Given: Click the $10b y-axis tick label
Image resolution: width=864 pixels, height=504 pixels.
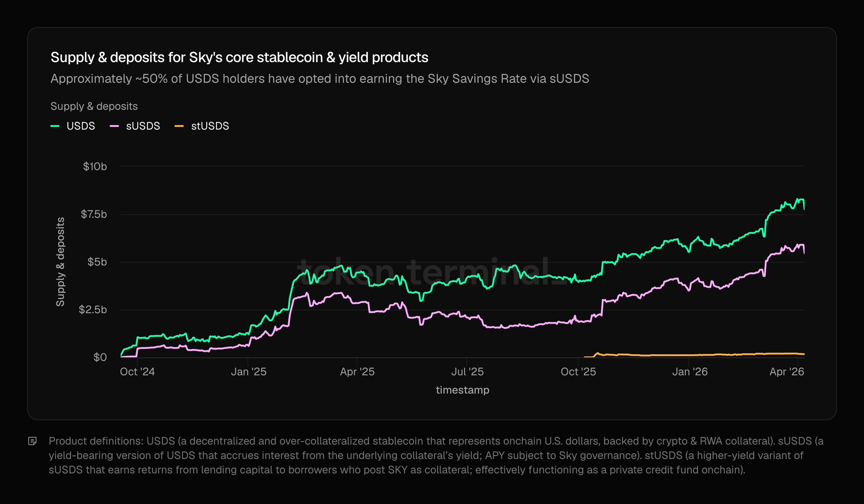Looking at the screenshot, I should pos(95,167).
